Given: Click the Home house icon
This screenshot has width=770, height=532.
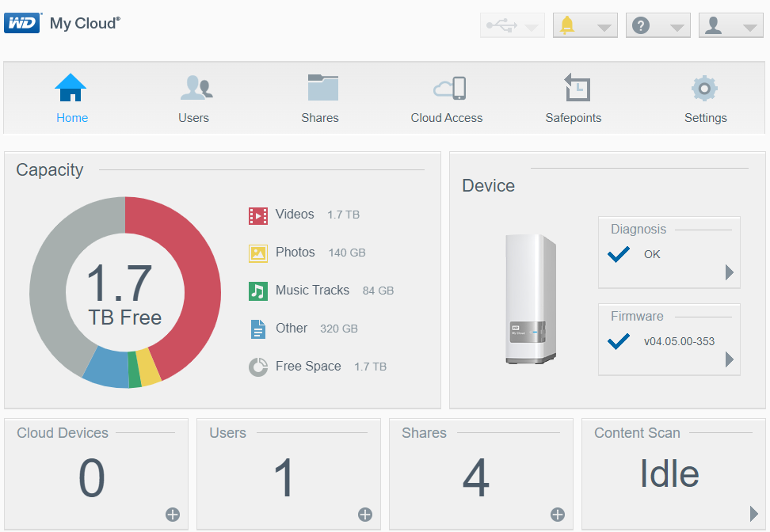Looking at the screenshot, I should (x=71, y=87).
